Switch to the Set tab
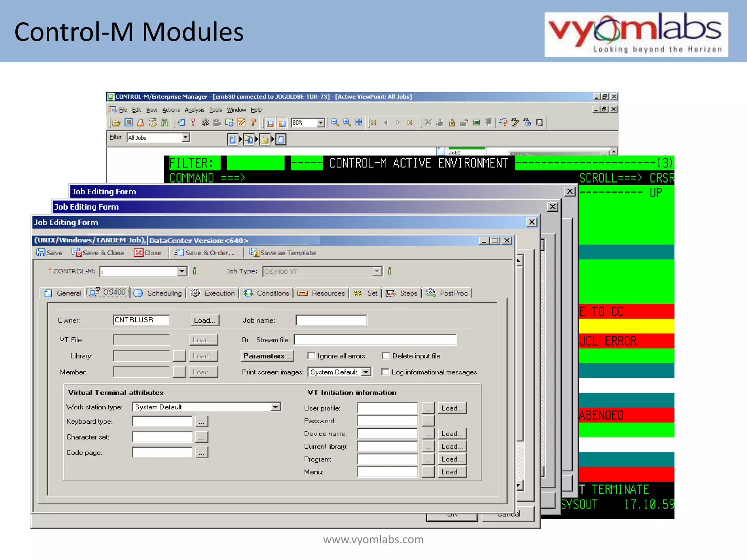This screenshot has width=747, height=560. click(366, 293)
